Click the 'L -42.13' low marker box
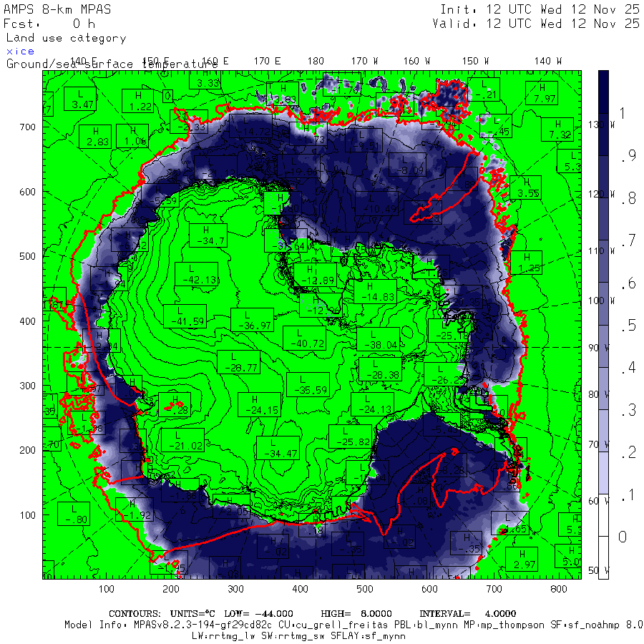The height and width of the screenshot is (644, 644). [x=196, y=274]
